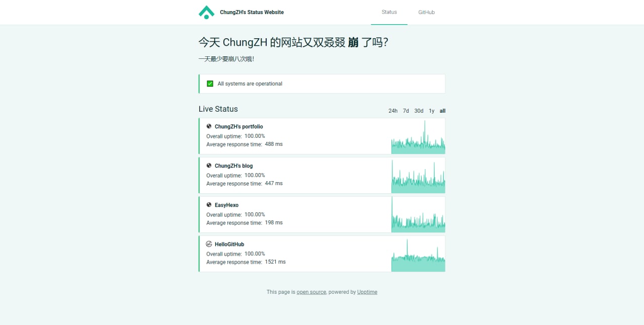Click the globe icon beside EasyHexo
Screen dimensions: 644x325
[x=209, y=205]
